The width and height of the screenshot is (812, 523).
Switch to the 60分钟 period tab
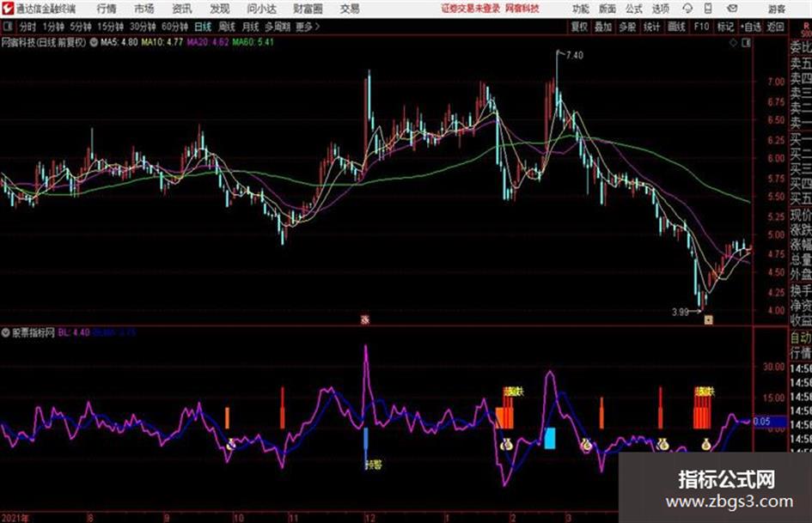(x=174, y=27)
